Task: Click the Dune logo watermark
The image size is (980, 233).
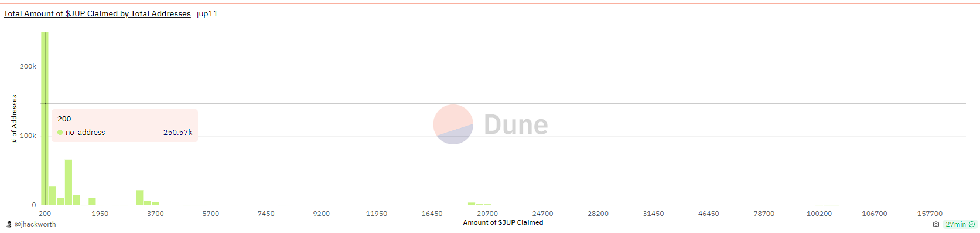Action: pyautogui.click(x=490, y=124)
